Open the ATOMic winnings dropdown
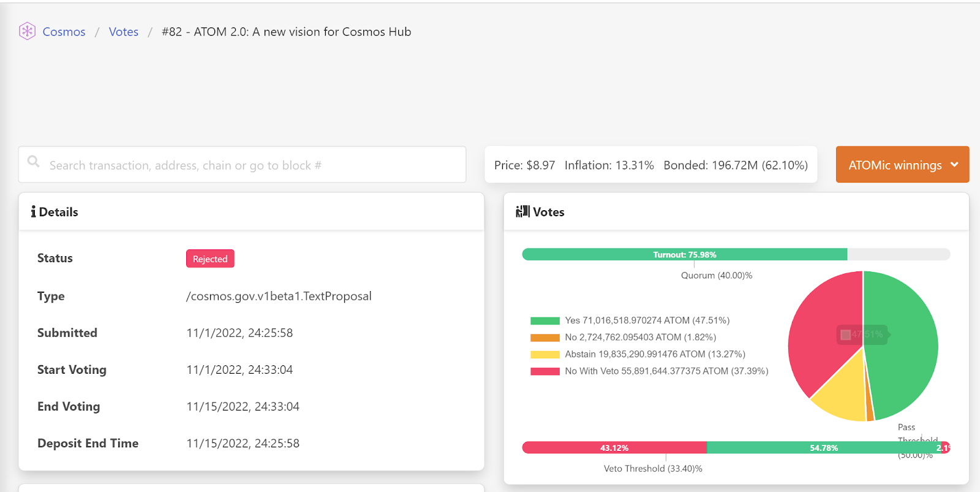This screenshot has width=980, height=492. (895, 165)
